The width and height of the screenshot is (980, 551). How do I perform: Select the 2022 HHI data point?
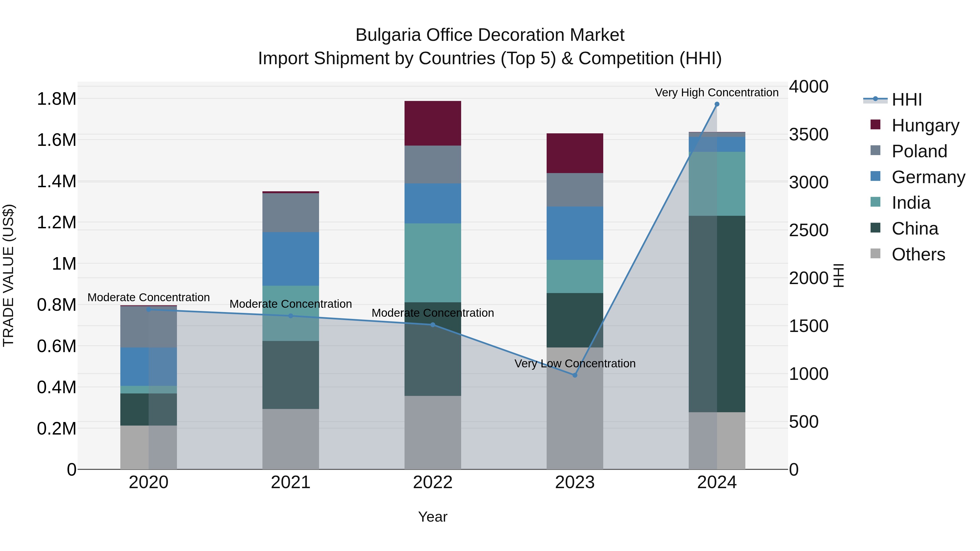click(x=433, y=325)
